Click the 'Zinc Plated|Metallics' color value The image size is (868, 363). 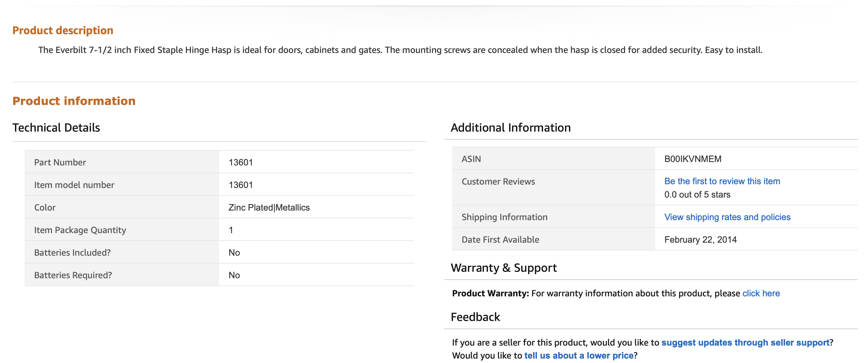pos(269,207)
